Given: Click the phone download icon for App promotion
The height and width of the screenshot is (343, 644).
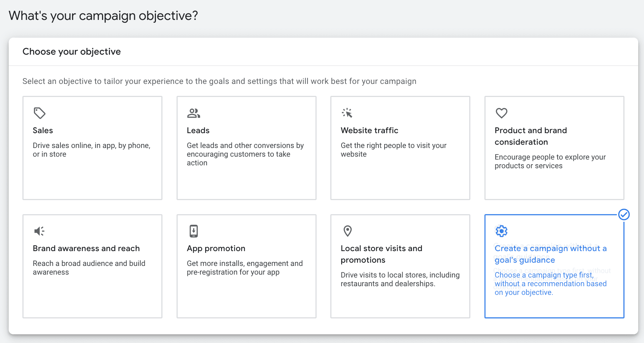Looking at the screenshot, I should (x=194, y=231).
